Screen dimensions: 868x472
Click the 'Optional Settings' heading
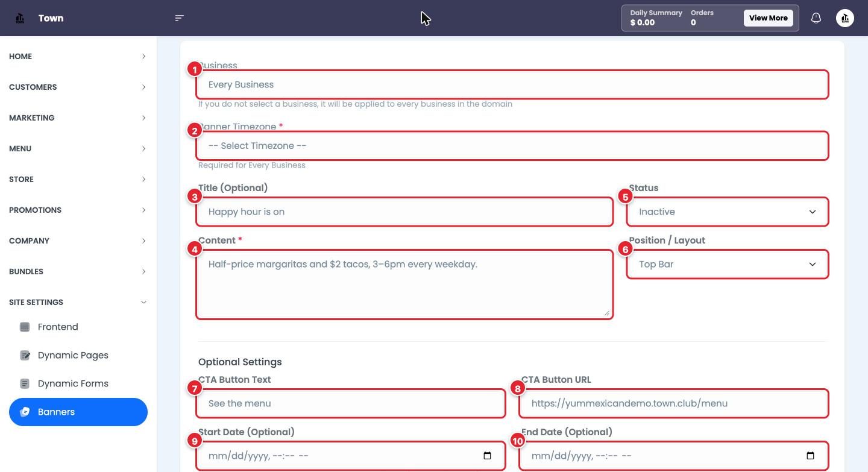[x=240, y=362]
